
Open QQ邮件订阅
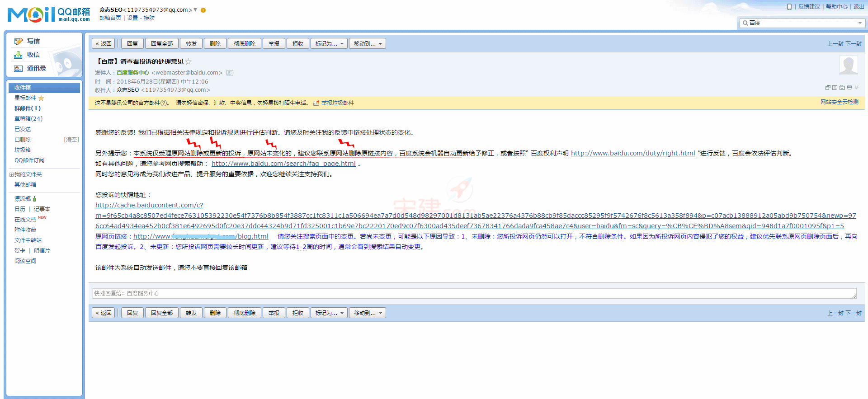(x=29, y=160)
